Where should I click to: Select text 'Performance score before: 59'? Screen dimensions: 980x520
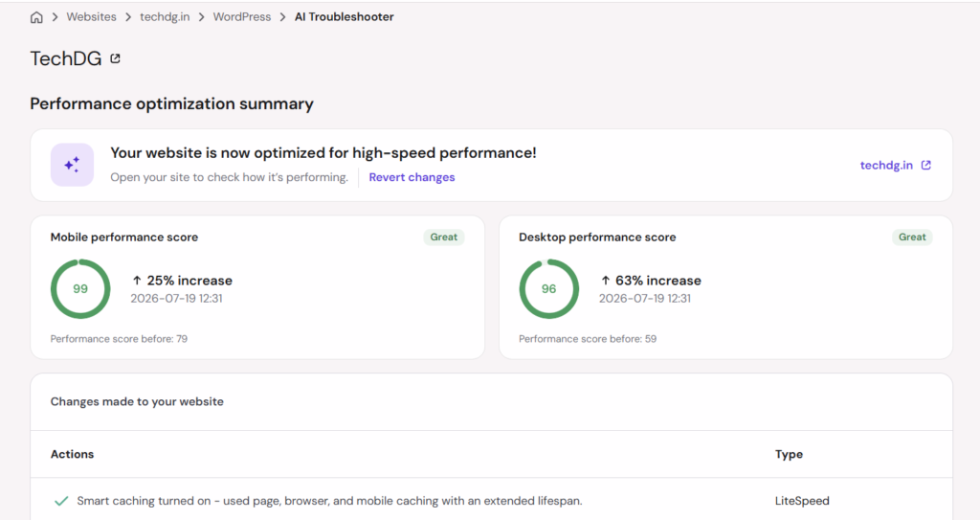[x=588, y=339]
